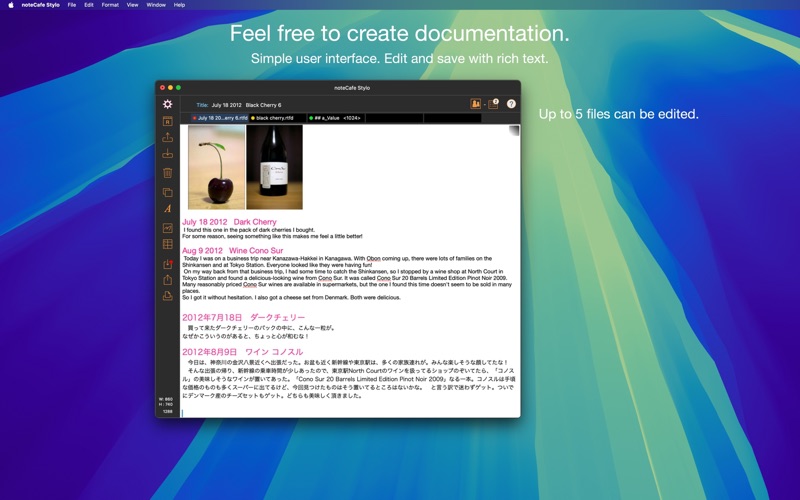
Task: Open the View menu
Action: [132, 5]
